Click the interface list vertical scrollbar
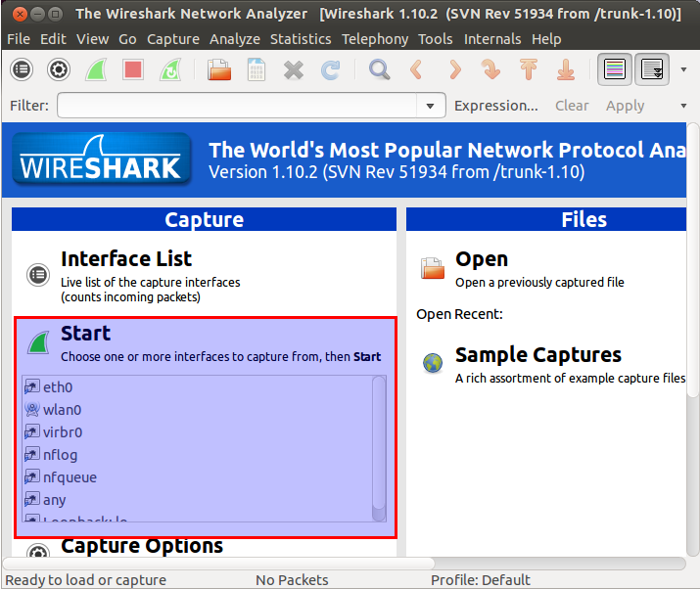The height and width of the screenshot is (589, 700). click(379, 448)
